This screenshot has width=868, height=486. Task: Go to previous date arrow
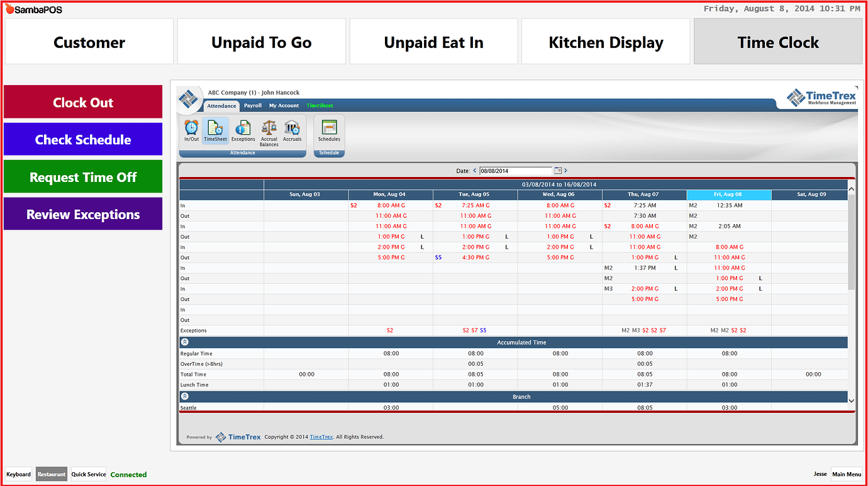pyautogui.click(x=475, y=171)
